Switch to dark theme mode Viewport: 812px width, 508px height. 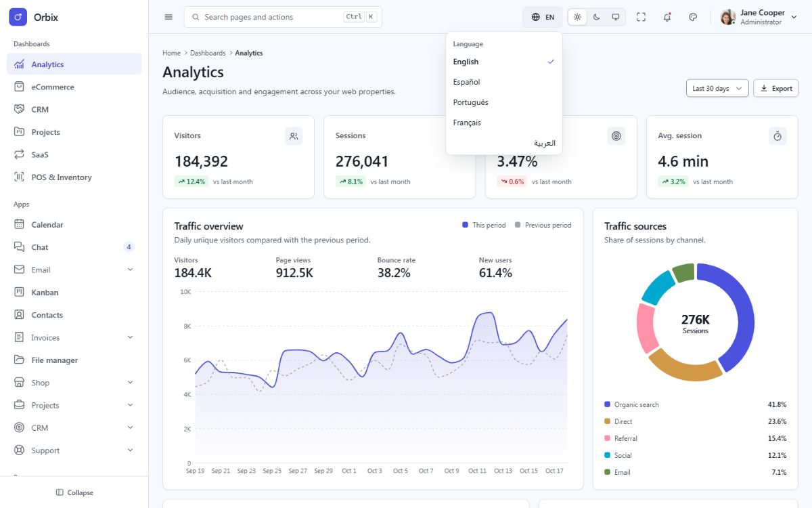[596, 17]
